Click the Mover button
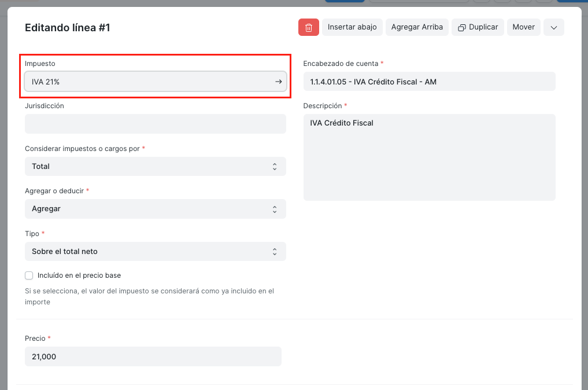This screenshot has height=390, width=588. tap(523, 27)
